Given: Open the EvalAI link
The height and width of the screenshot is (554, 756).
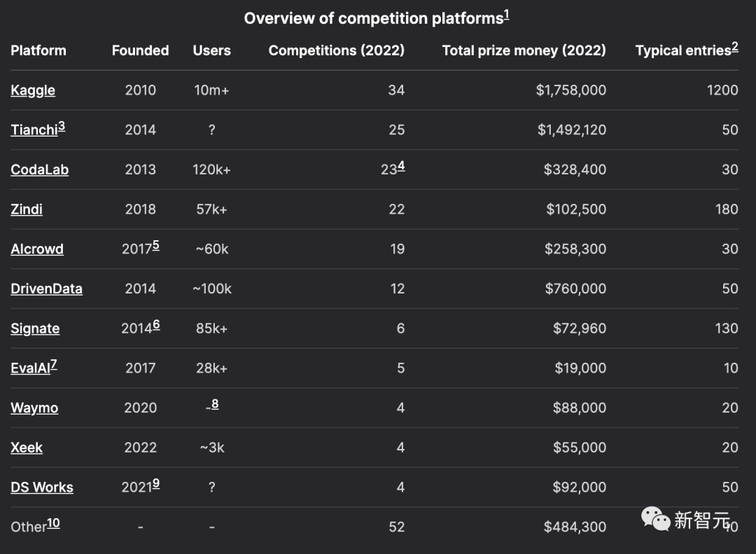Looking at the screenshot, I should point(29,368).
